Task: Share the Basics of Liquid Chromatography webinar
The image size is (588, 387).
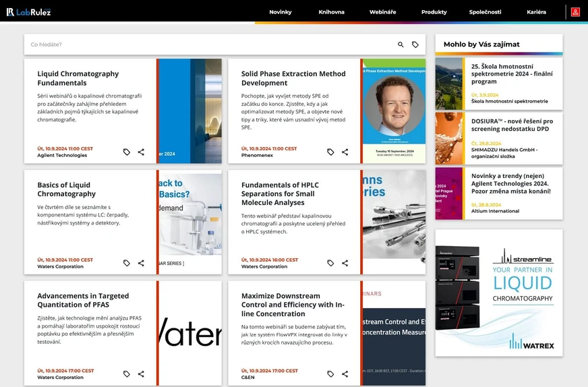Action: pyautogui.click(x=141, y=263)
